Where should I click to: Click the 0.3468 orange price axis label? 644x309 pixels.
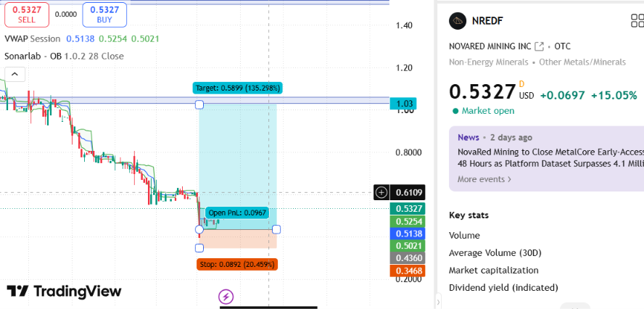(407, 271)
